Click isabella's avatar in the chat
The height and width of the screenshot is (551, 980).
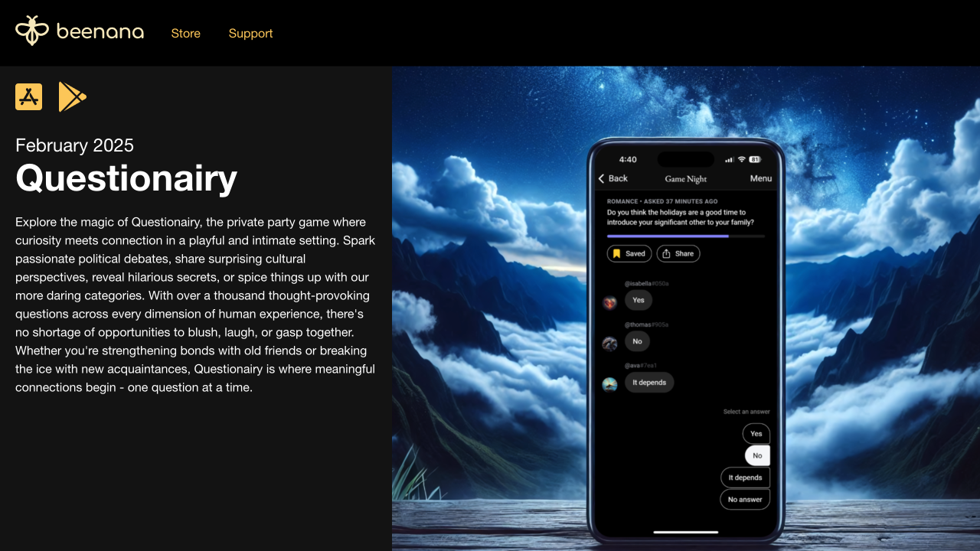click(609, 302)
